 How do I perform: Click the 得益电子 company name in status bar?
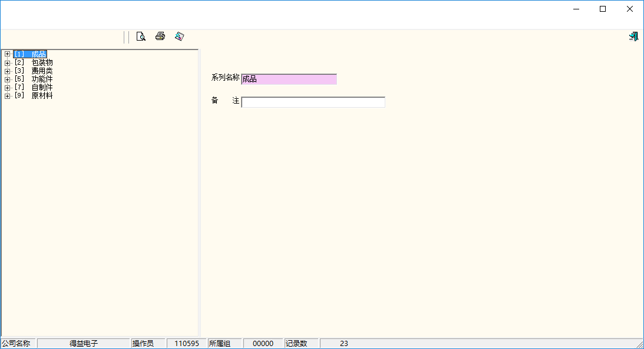(x=84, y=344)
